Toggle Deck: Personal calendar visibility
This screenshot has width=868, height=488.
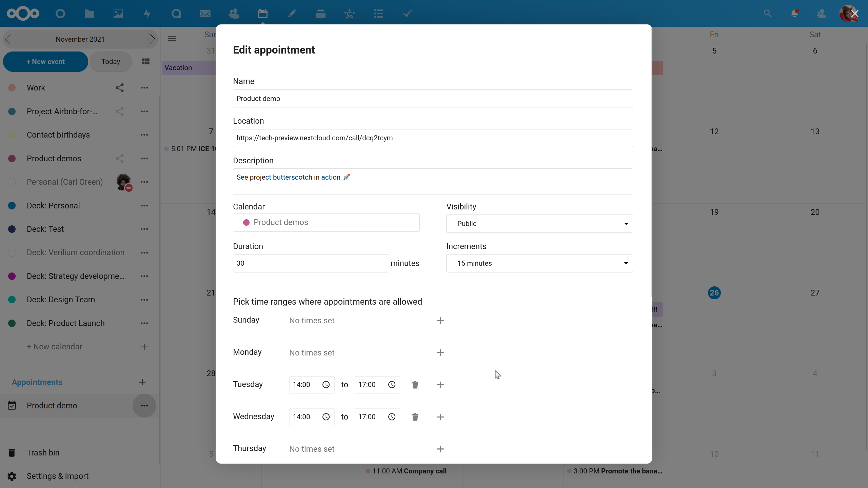[12, 206]
